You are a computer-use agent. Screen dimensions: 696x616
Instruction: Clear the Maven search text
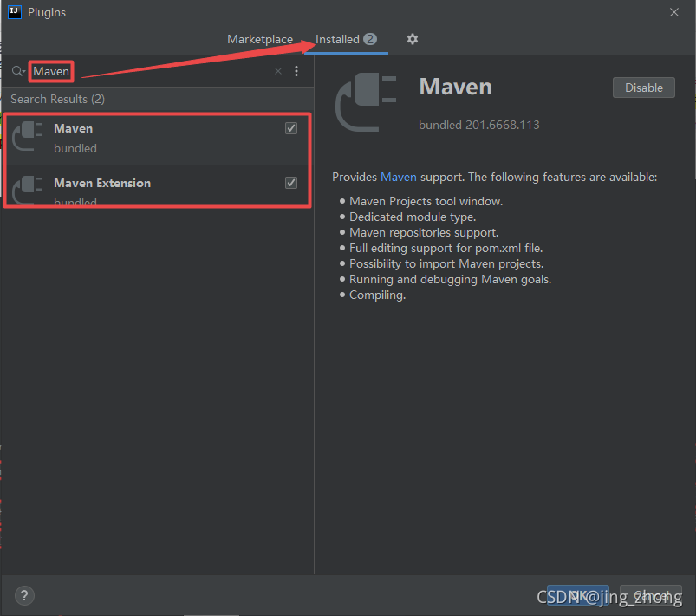click(278, 71)
